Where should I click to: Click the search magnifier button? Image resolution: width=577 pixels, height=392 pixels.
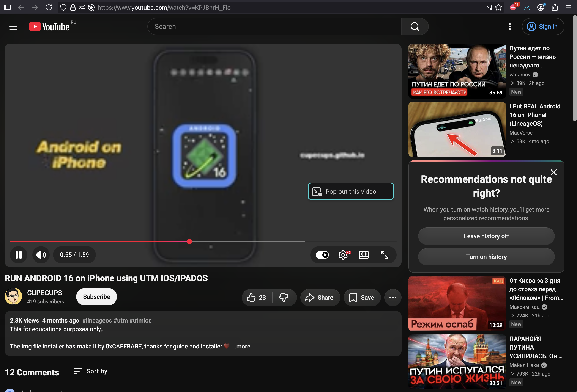(x=415, y=27)
